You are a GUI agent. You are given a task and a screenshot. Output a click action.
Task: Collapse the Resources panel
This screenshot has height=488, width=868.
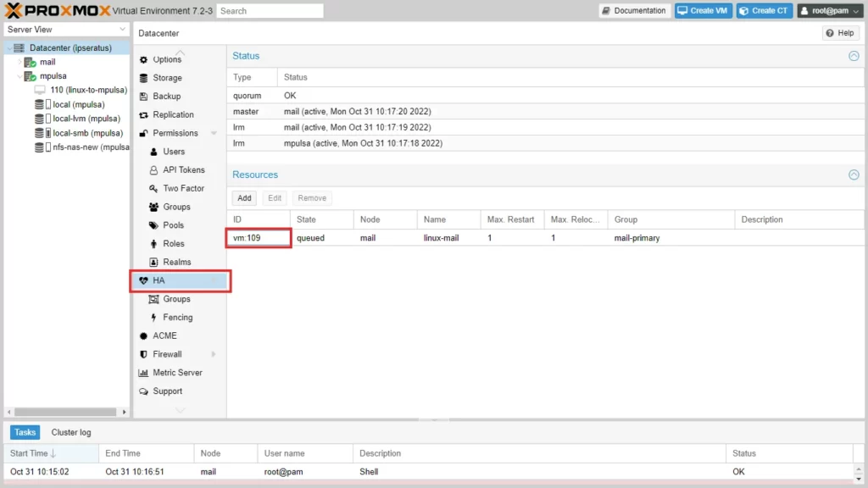(854, 175)
